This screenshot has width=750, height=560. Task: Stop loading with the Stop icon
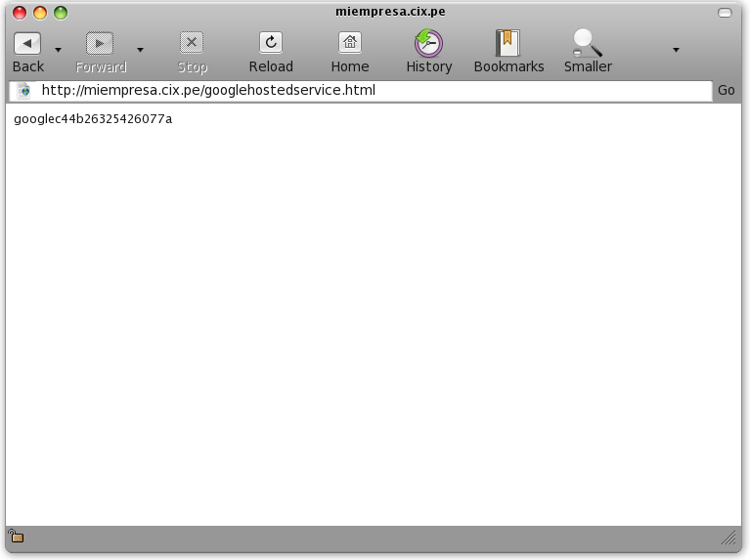pos(192,43)
